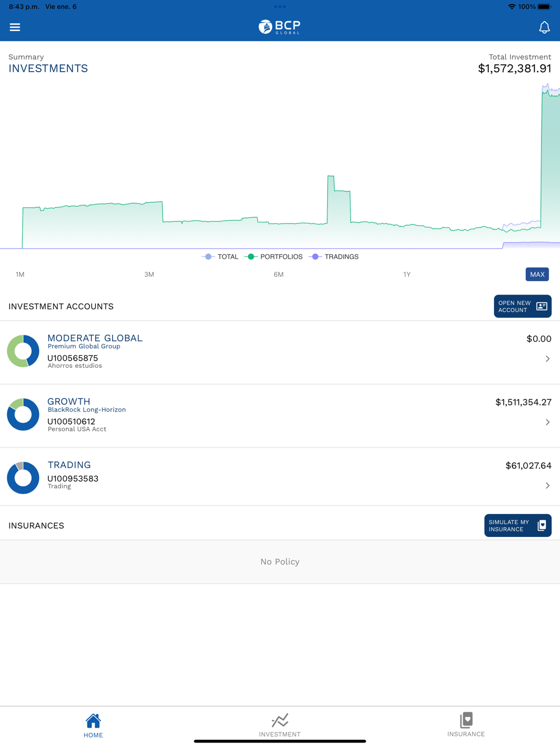Screen dimensions: 560x747
Task: Open Trading account donut chart icon
Action: 23,478
